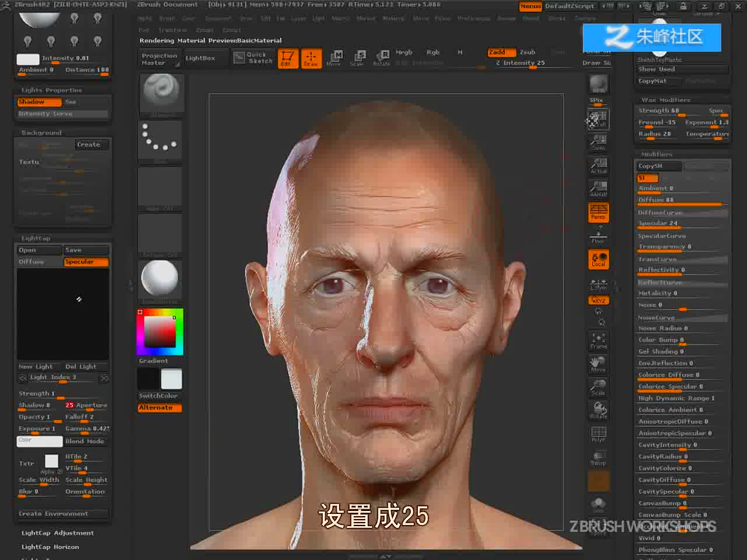
Task: Toggle the Persp perspective icon
Action: (598, 212)
